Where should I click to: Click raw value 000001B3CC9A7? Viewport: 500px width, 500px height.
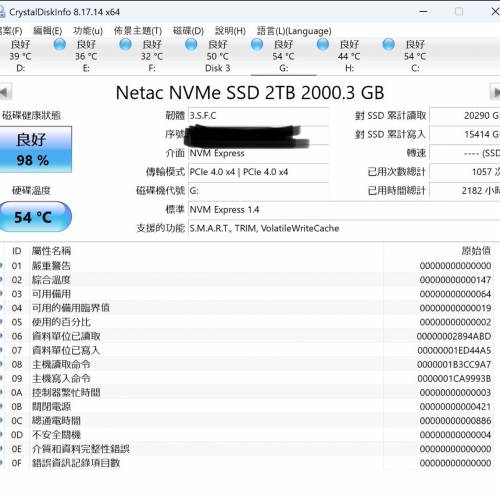click(x=454, y=364)
